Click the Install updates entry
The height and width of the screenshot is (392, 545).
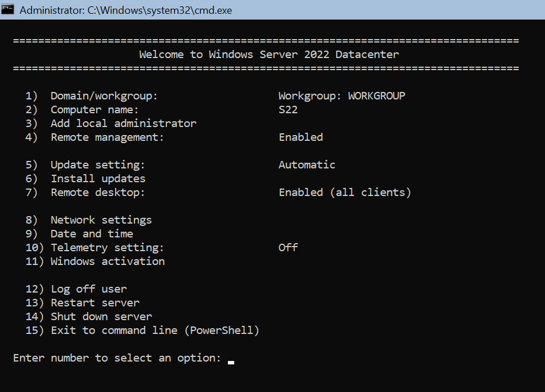click(85, 179)
